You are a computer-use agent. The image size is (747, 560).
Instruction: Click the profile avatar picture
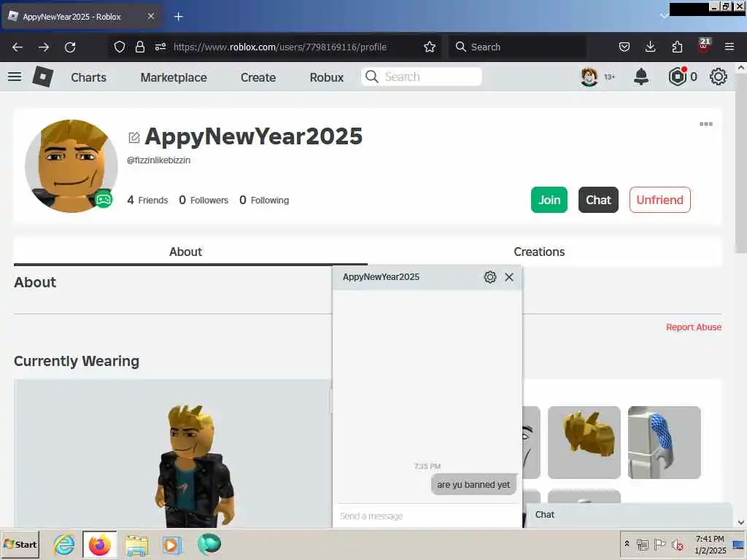click(x=71, y=166)
